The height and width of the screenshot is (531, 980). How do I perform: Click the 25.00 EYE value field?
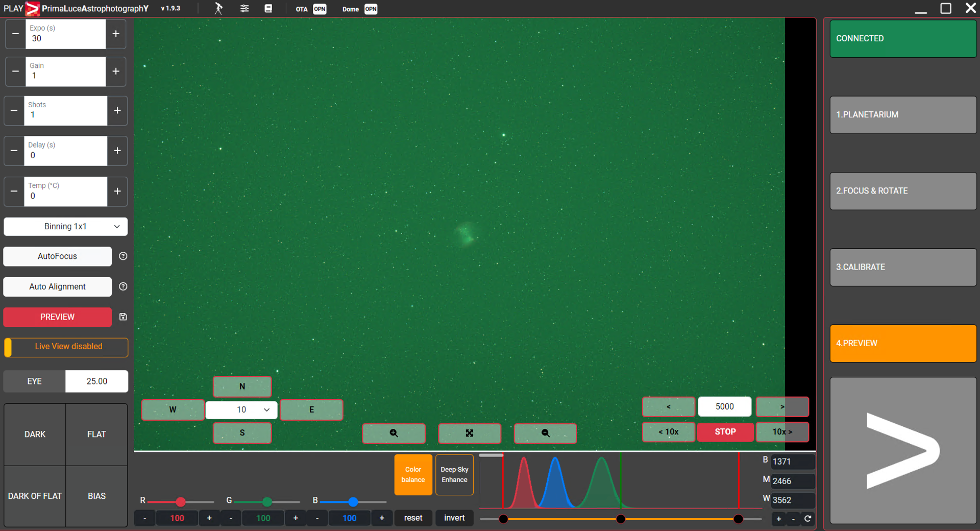pyautogui.click(x=96, y=381)
